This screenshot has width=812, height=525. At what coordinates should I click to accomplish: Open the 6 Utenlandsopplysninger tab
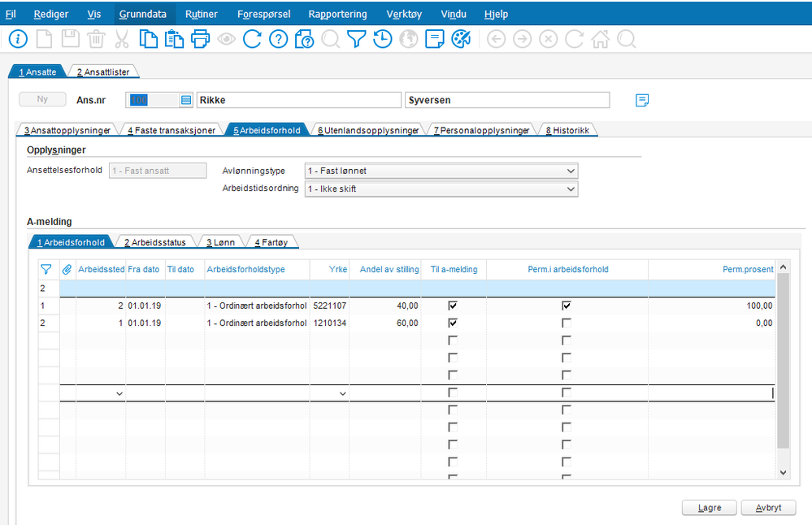coord(368,131)
